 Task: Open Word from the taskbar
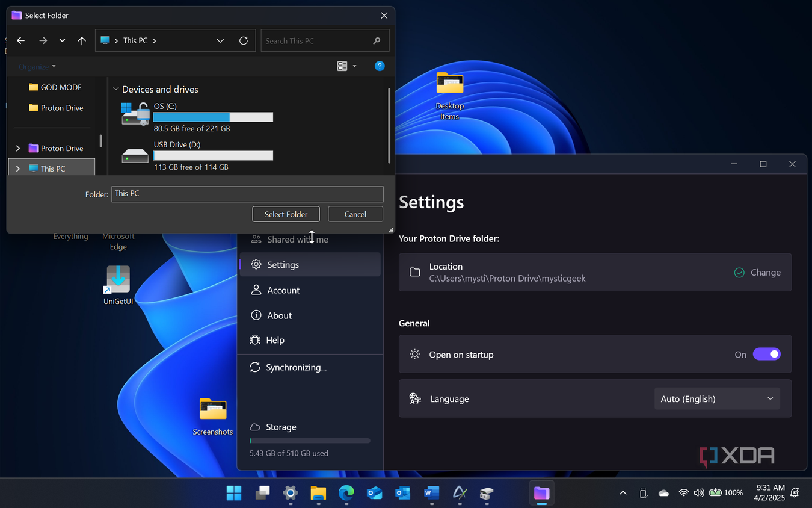click(x=431, y=493)
